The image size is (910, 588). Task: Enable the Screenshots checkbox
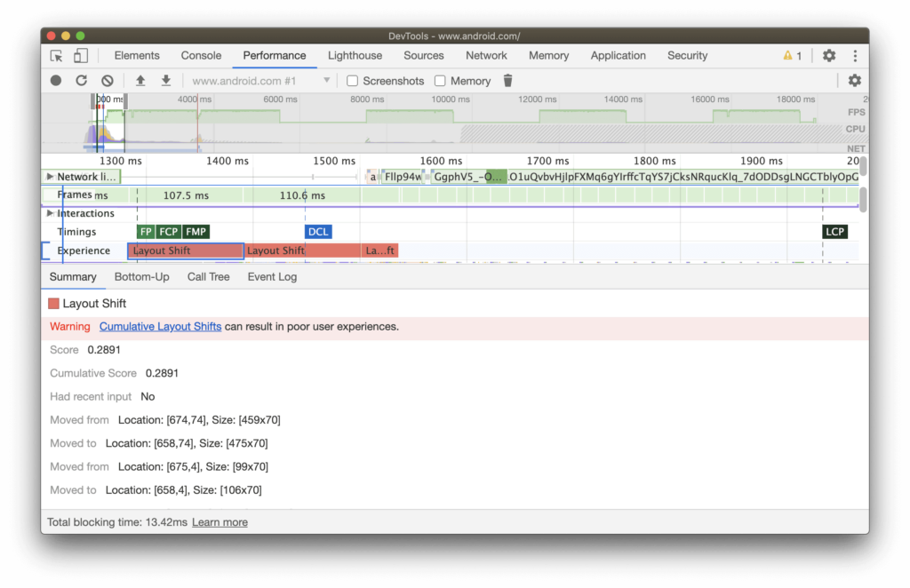(x=353, y=81)
